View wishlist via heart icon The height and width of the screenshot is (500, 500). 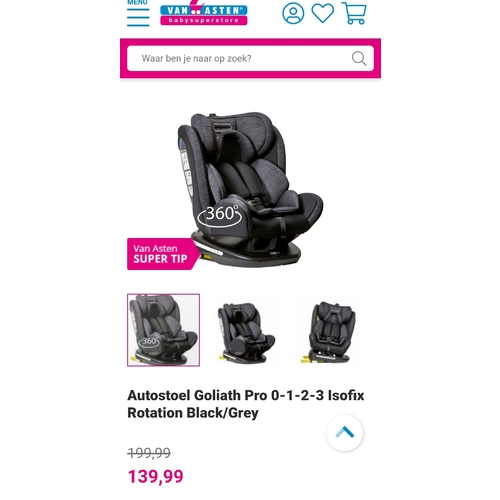(x=323, y=13)
